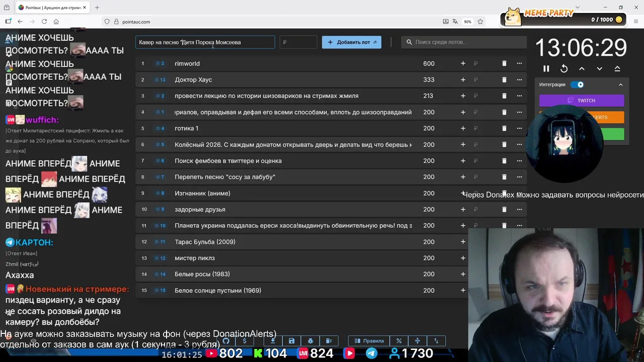Select the мистер пиклз lot name

pyautogui.click(x=195, y=258)
